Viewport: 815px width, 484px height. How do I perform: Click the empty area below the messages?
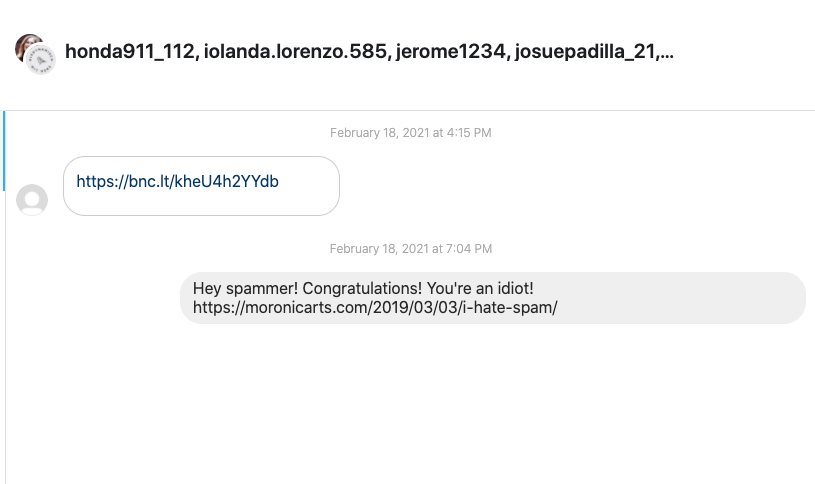pyautogui.click(x=410, y=410)
